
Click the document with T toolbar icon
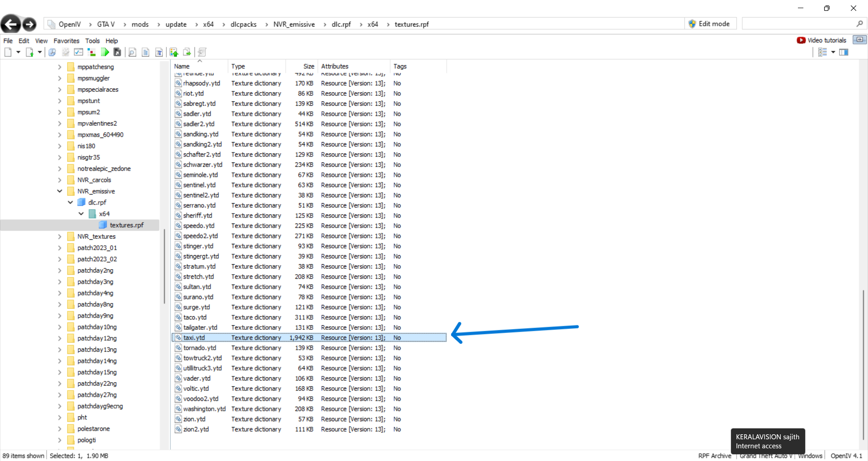[159, 52]
